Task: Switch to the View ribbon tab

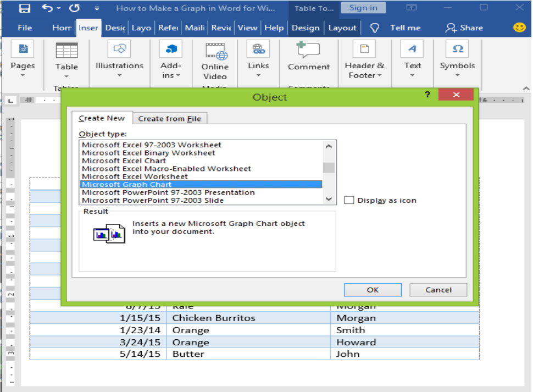Action: (247, 28)
